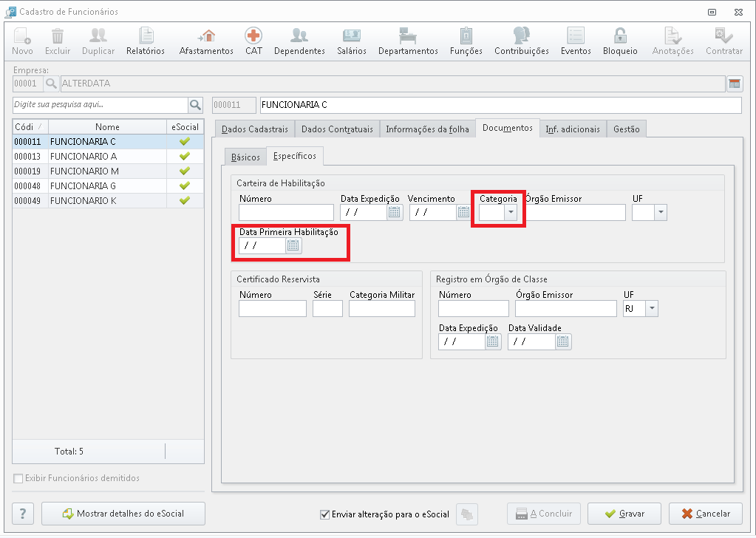Click the icon button beside eSocial checkbox
Image resolution: width=756 pixels, height=538 pixels.
click(466, 514)
